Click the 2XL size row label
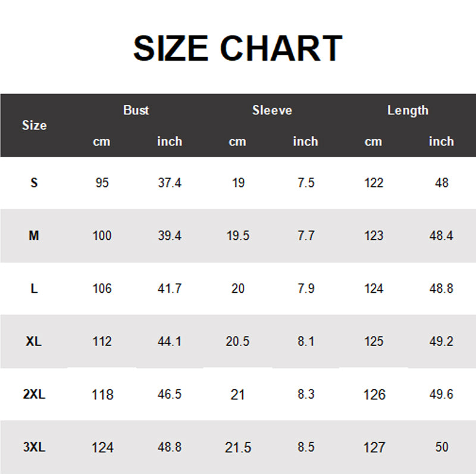This screenshot has width=476, height=476. (34, 394)
